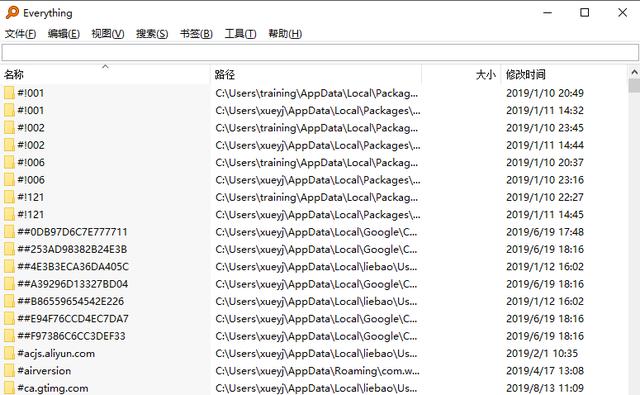Click folder icon of #!121 modified 2019/1/11 14:45
Viewport: 640px width, 395px height.
[x=9, y=214]
